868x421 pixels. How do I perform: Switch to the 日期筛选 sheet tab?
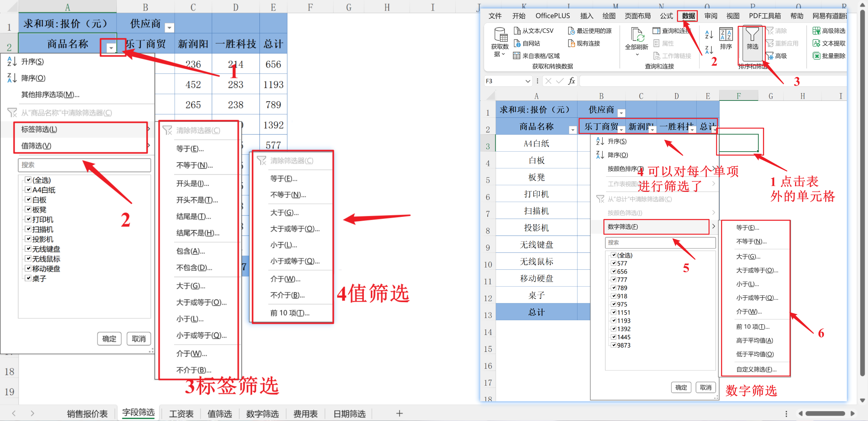point(349,414)
